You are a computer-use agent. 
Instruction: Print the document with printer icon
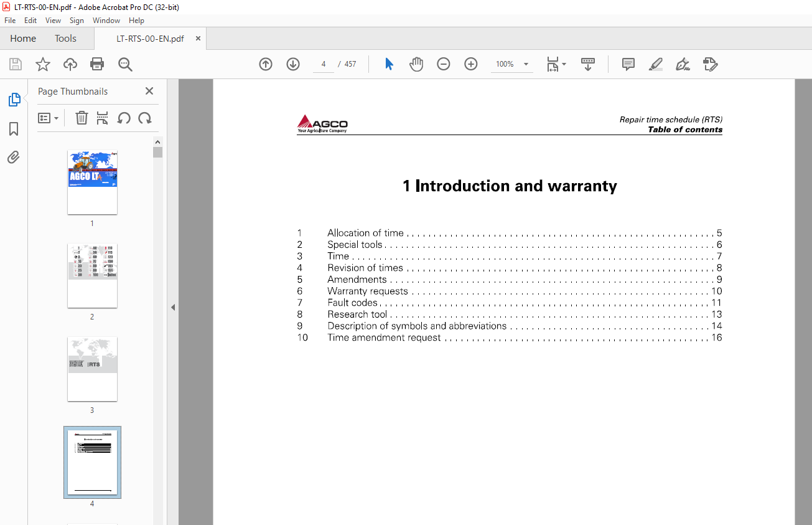tap(97, 64)
